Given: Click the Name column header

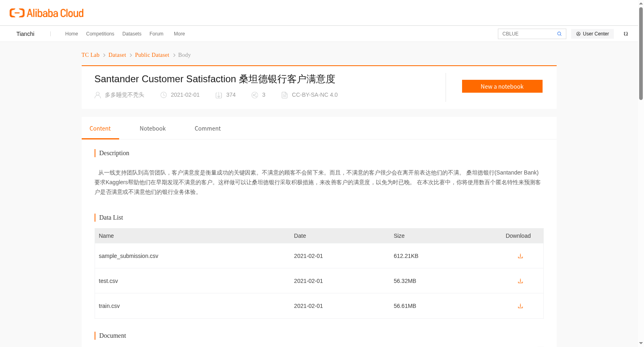Looking at the screenshot, I should pos(106,236).
